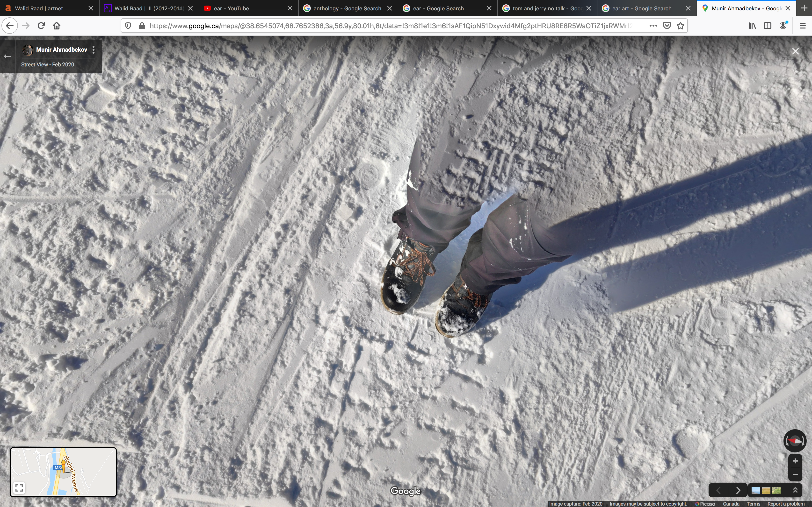
Task: Open Munir Ahmadbekov three-dot options menu
Action: (94, 50)
